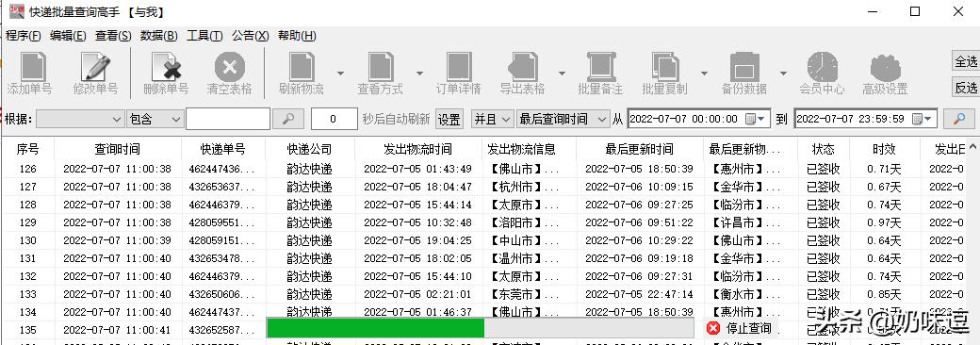This screenshot has width=980, height=345.
Task: Open the 并且 logic dropdown
Action: [x=493, y=119]
